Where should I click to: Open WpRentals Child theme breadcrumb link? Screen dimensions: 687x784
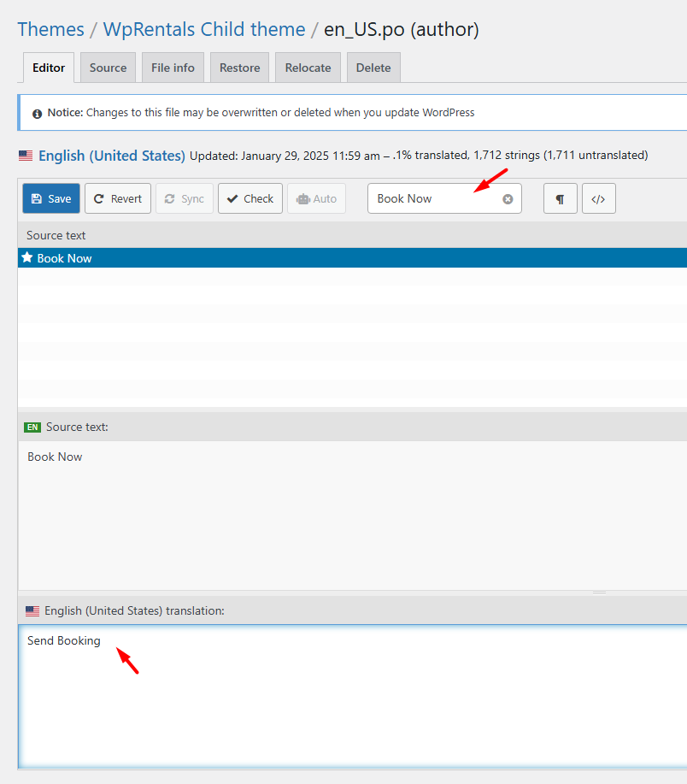click(204, 29)
